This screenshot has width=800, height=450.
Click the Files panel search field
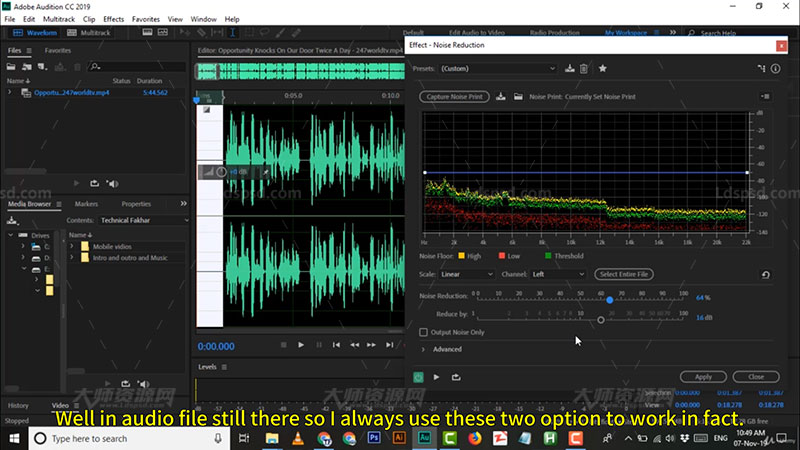137,66
